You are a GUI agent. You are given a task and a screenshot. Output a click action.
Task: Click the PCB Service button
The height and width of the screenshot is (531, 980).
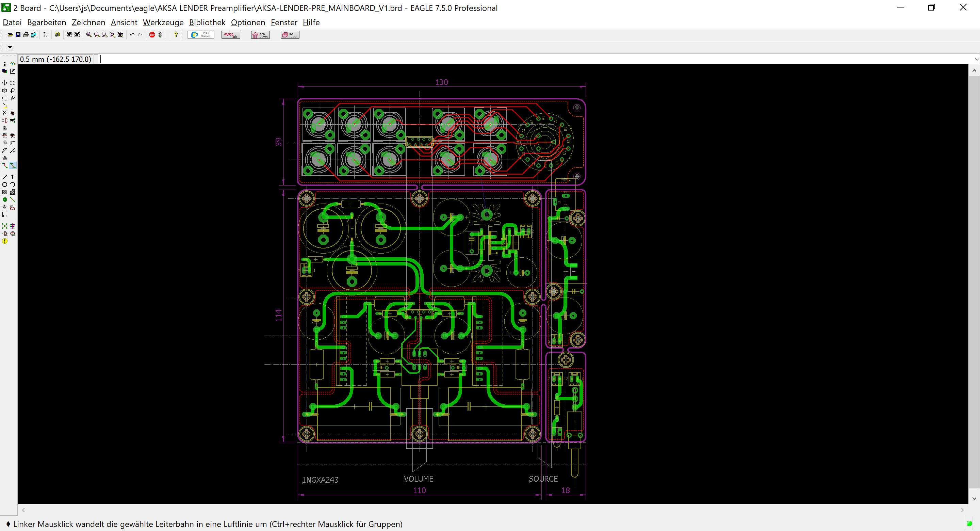point(201,35)
